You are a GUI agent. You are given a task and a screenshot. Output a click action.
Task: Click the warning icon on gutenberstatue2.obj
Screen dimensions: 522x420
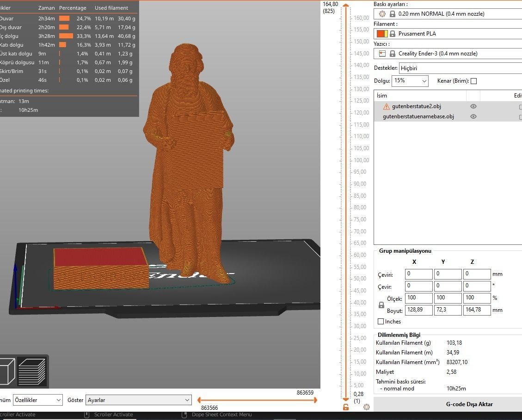(386, 106)
